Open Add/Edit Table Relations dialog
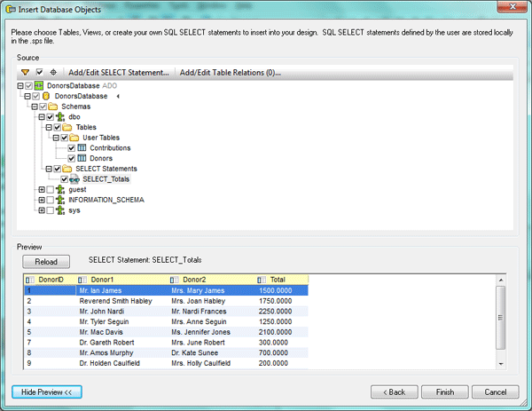 [x=230, y=73]
